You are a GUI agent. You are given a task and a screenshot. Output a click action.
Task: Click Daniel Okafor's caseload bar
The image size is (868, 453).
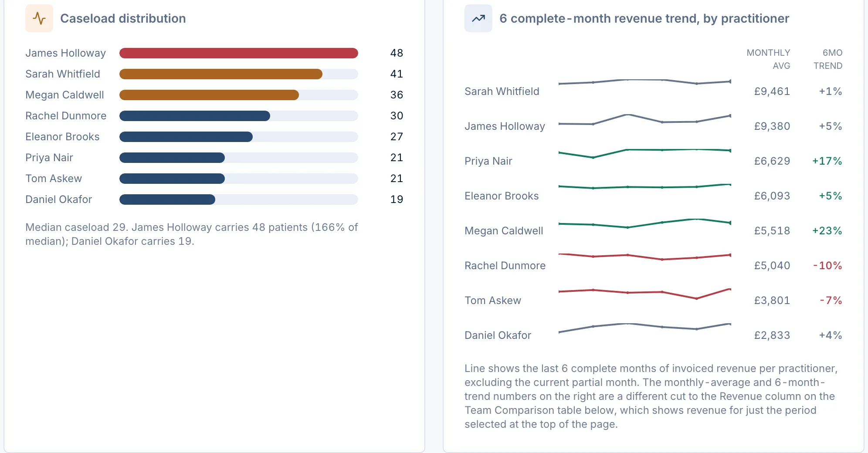[x=167, y=199]
